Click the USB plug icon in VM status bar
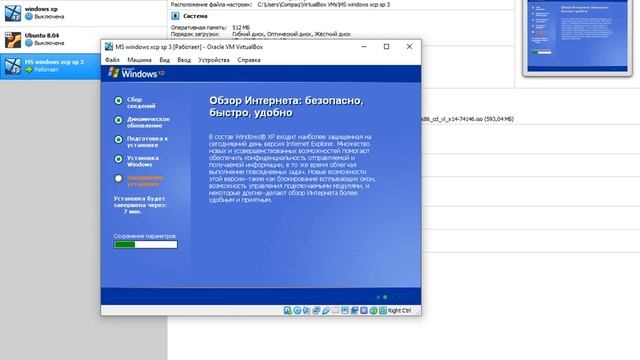 [326, 311]
